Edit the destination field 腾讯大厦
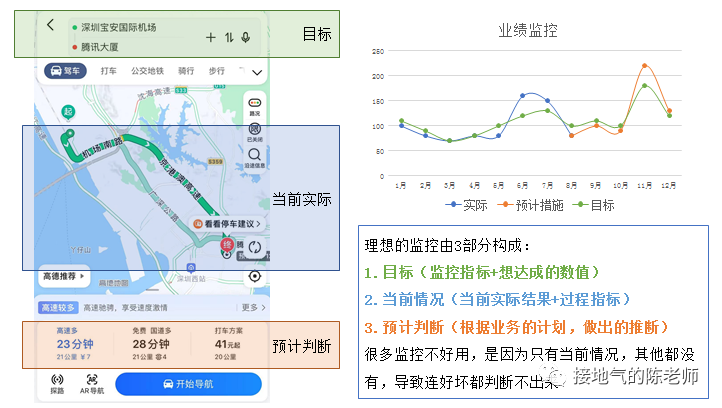 [x=99, y=47]
